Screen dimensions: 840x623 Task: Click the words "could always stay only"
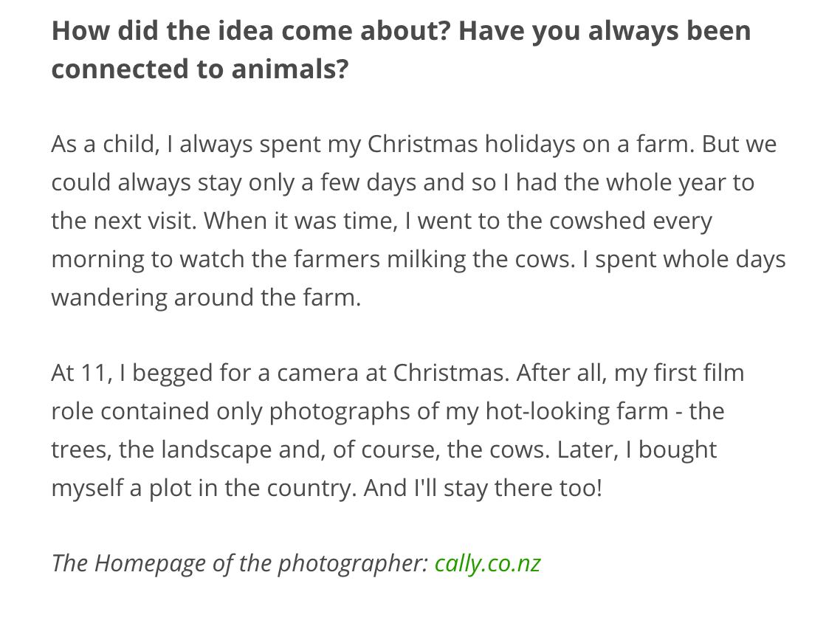(174, 182)
